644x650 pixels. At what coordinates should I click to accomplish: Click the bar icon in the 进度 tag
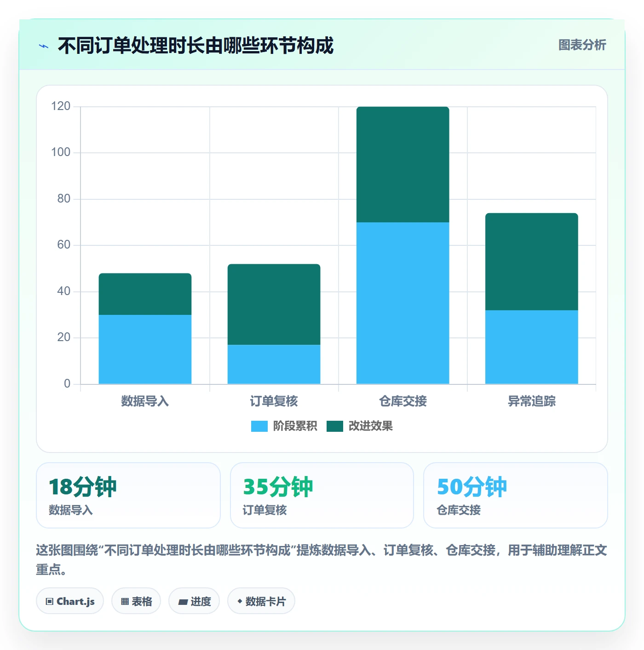click(183, 602)
